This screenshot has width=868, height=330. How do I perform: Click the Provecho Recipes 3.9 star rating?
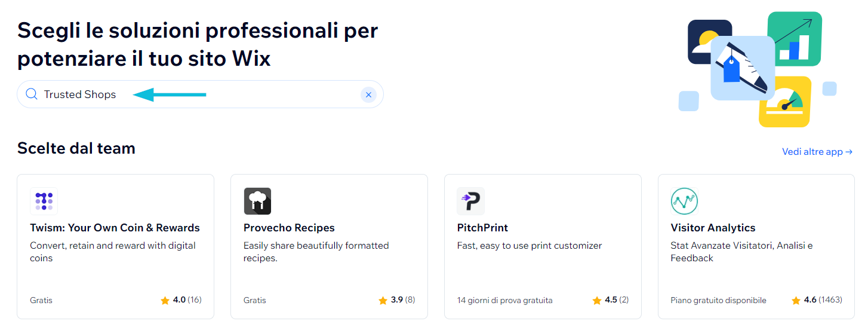click(383, 300)
